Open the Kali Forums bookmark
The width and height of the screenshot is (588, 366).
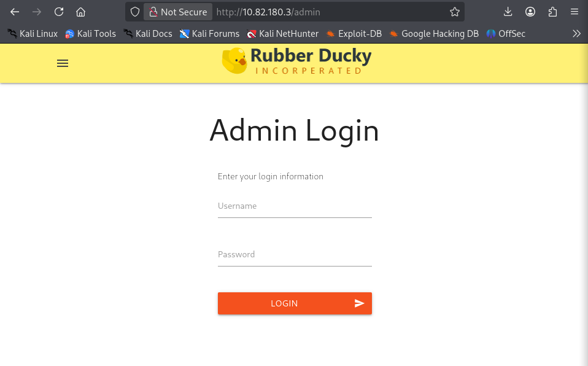click(210, 34)
